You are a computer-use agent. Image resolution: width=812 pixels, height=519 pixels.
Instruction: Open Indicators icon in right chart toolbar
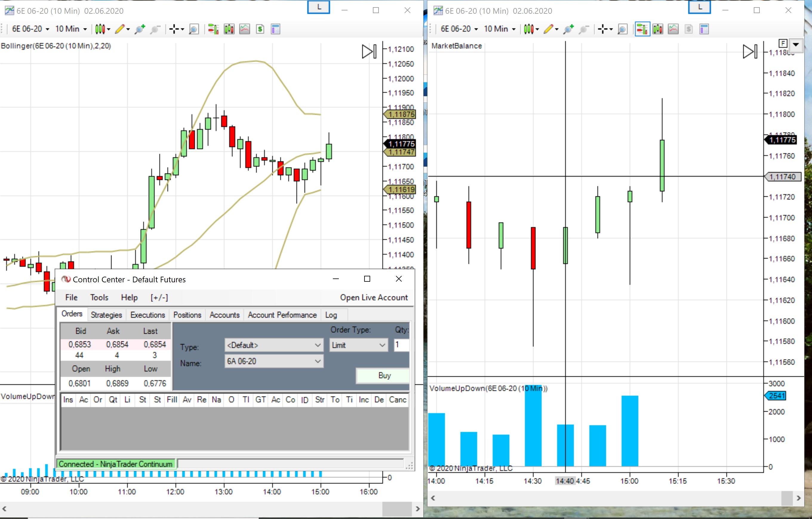point(673,29)
